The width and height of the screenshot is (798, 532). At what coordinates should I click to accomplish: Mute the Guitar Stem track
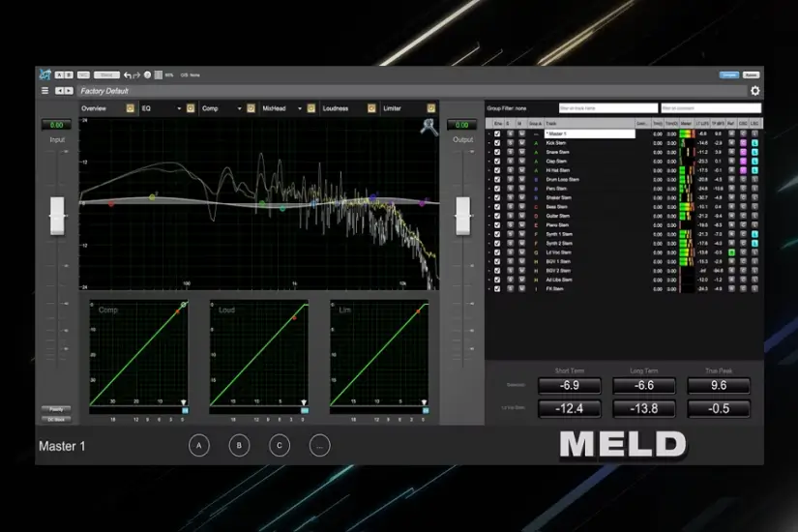tap(521, 216)
